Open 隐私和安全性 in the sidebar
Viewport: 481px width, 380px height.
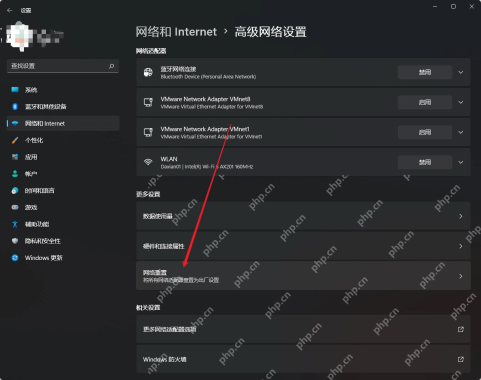63,241
